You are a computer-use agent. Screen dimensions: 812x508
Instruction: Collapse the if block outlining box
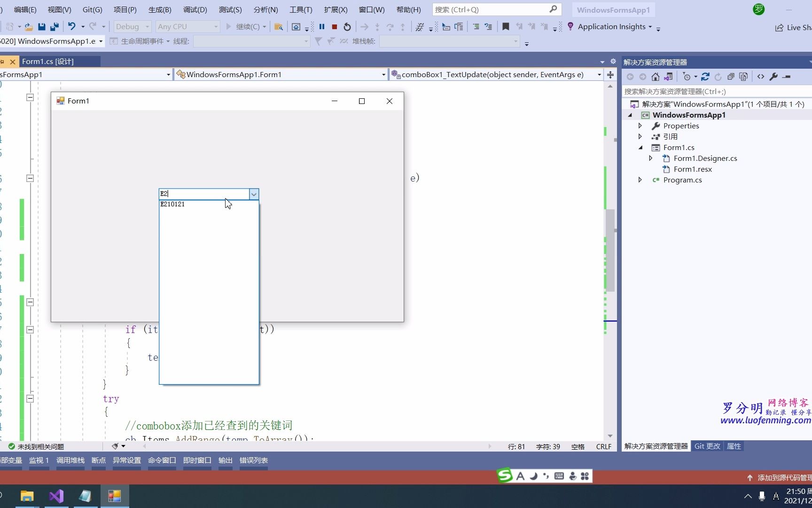[30, 330]
